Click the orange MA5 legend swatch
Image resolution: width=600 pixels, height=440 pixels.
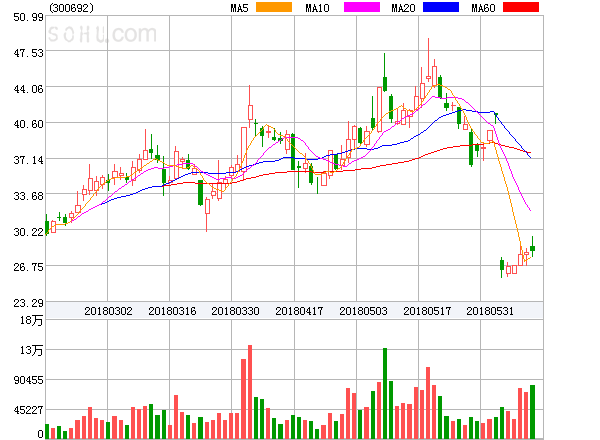pos(274,7)
